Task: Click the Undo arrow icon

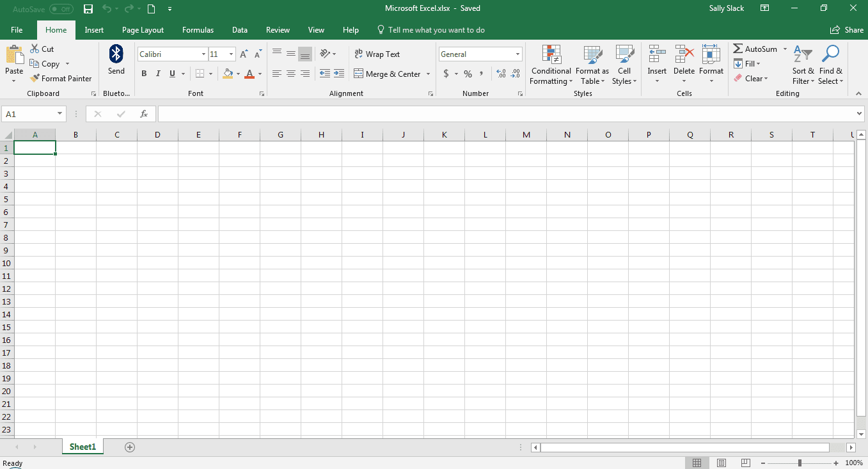Action: pos(107,9)
